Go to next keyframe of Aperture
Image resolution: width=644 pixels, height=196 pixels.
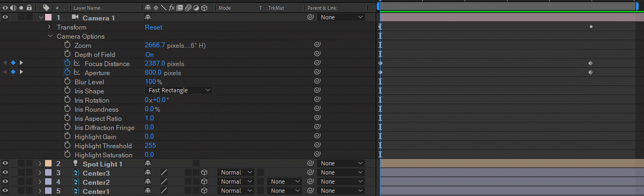coord(21,72)
